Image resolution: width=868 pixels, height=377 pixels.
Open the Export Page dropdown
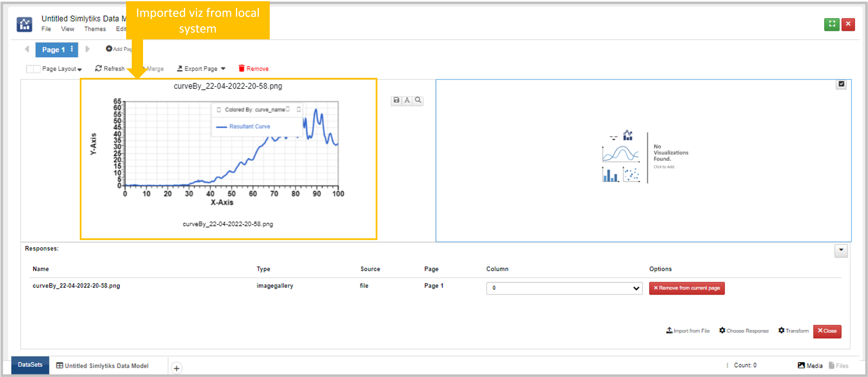click(201, 69)
